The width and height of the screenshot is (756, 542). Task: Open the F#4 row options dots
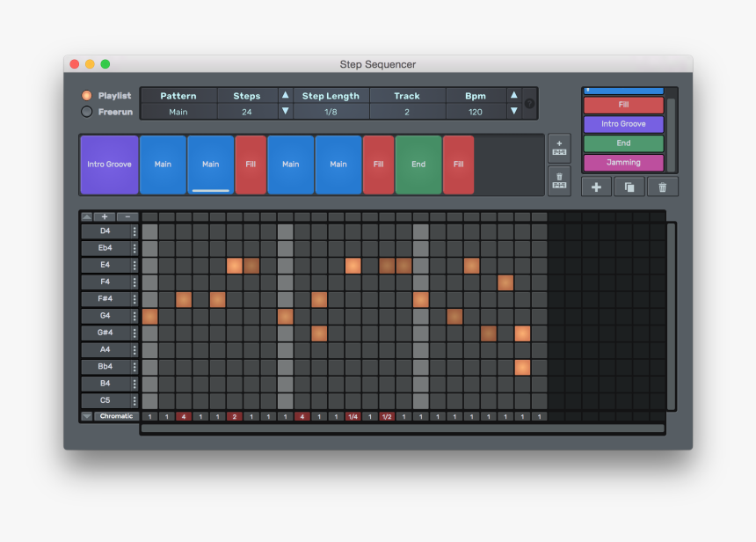click(x=134, y=299)
